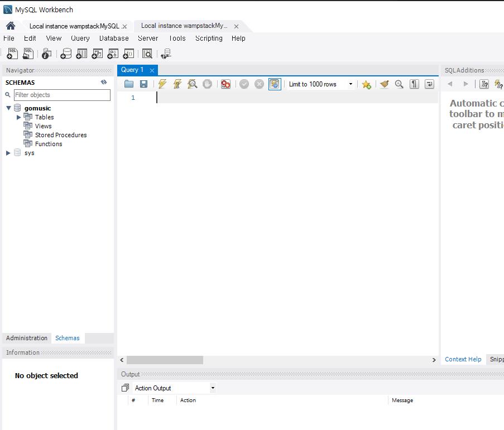Create a new stored procedure
The image size is (504, 430).
pos(113,54)
